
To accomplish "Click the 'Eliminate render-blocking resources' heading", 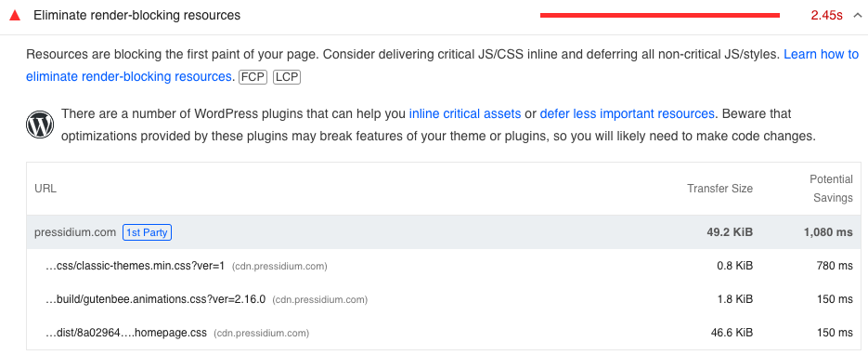I will [x=137, y=16].
